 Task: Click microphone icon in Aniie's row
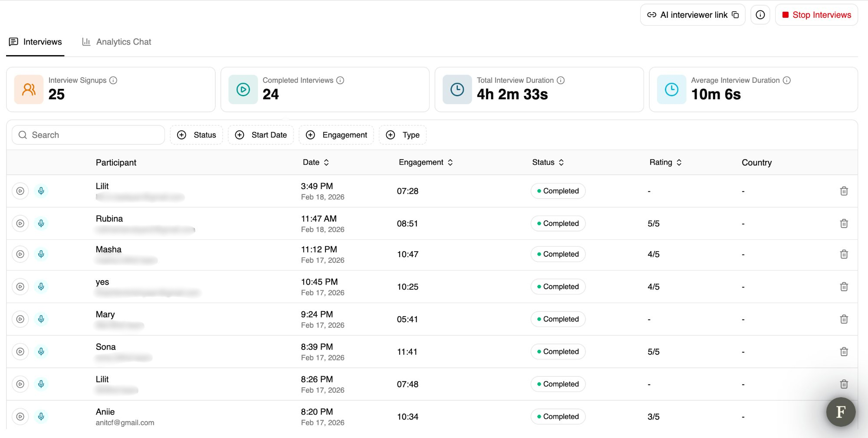(x=41, y=417)
